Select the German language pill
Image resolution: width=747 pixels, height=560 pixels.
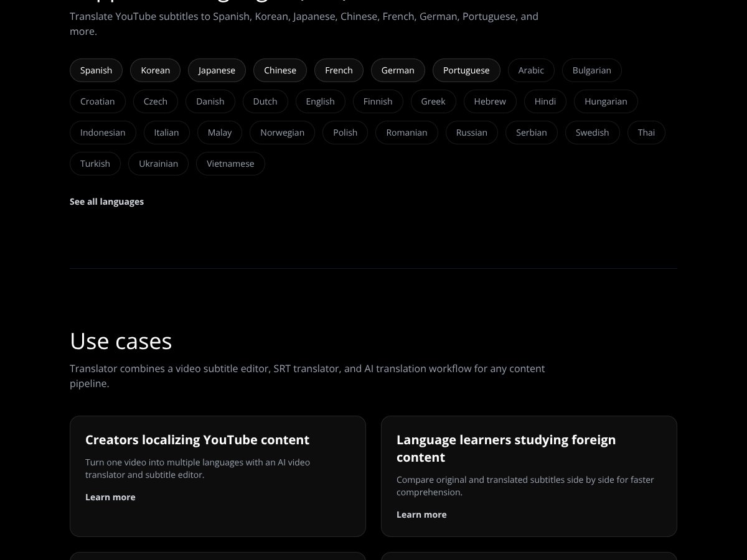coord(398,70)
